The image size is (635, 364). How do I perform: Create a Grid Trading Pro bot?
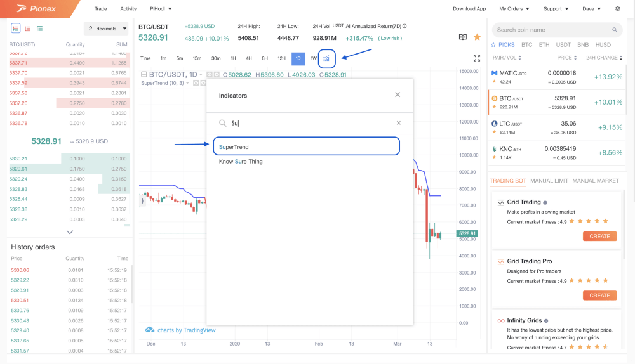pos(600,296)
